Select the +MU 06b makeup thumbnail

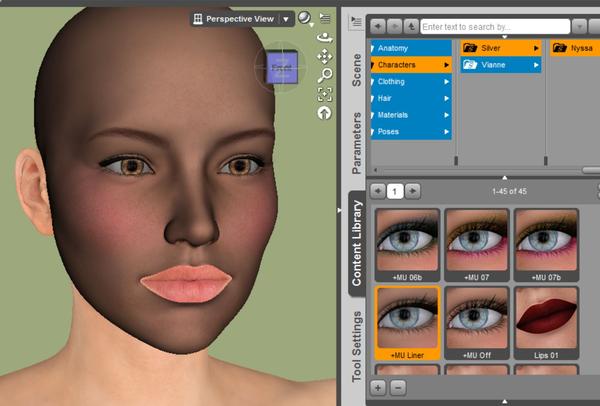[x=408, y=245]
